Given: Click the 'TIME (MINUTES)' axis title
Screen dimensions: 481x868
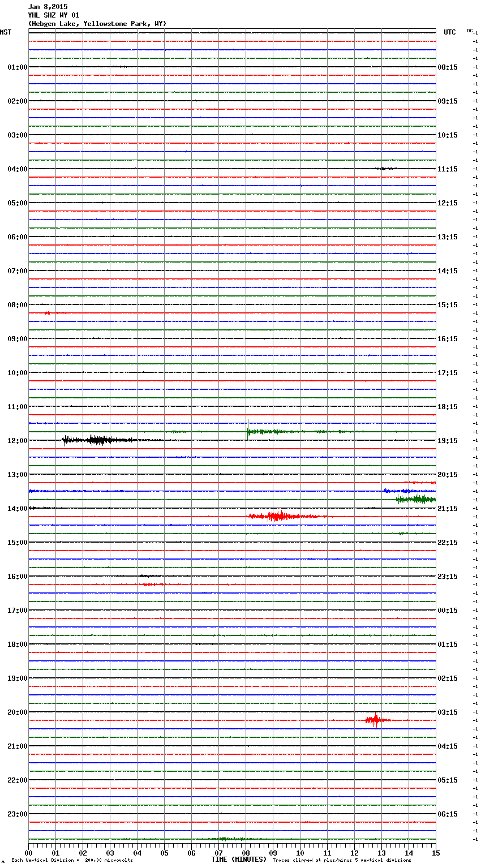Looking at the screenshot, I should click(239, 860).
